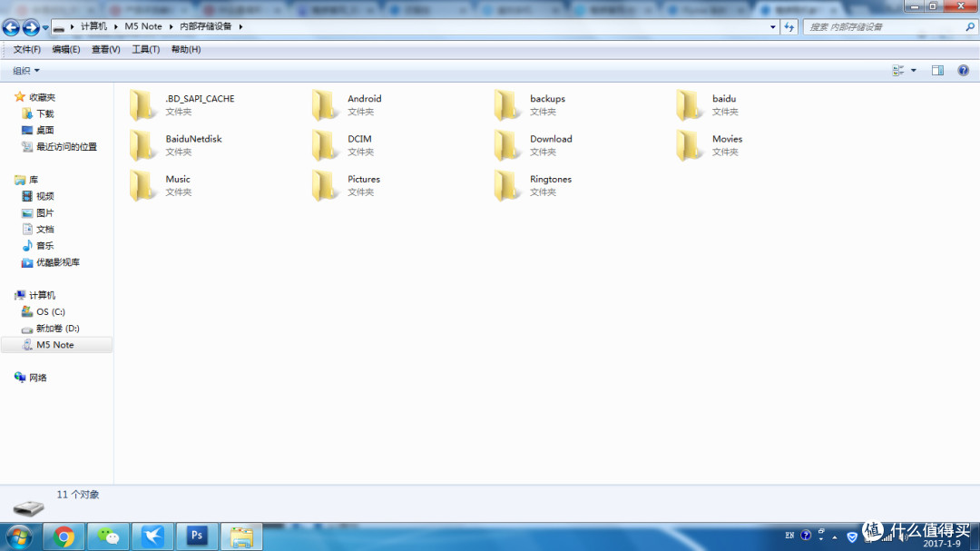The height and width of the screenshot is (551, 980).
Task: Go back with the Back arrow button
Action: click(x=11, y=27)
